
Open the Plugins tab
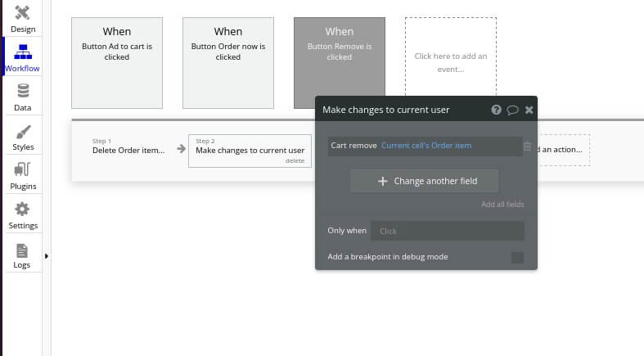click(x=23, y=176)
